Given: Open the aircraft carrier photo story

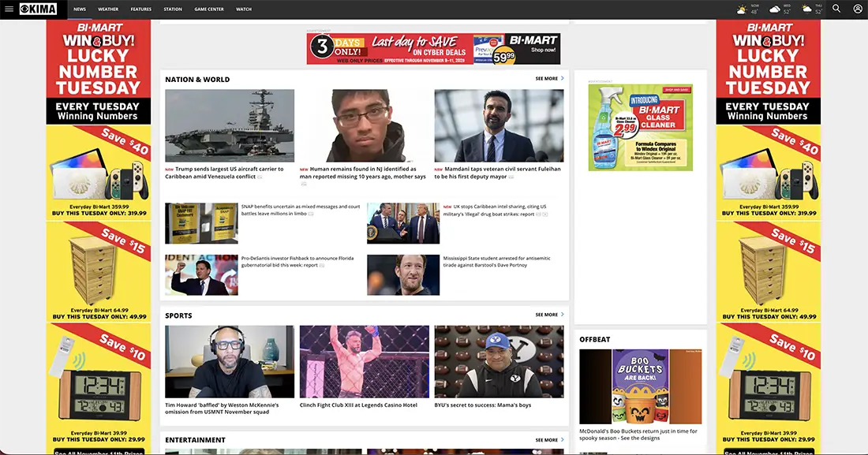Looking at the screenshot, I should [x=230, y=125].
